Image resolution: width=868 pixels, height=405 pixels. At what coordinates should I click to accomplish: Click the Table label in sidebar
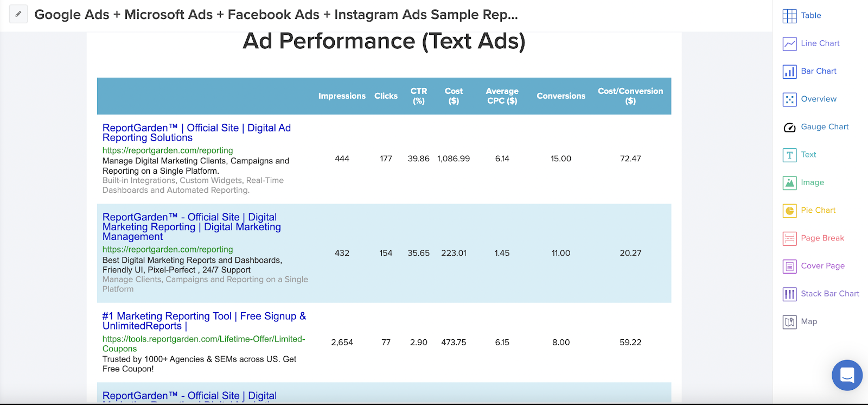pos(811,16)
